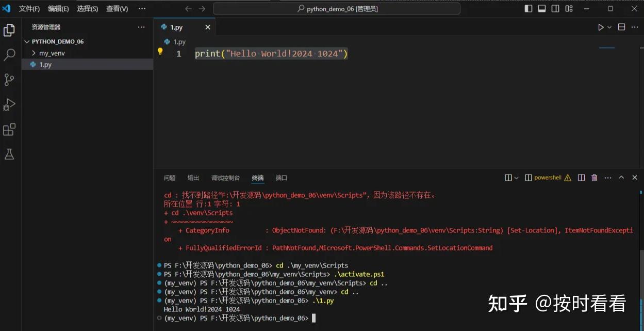The width and height of the screenshot is (644, 331).
Task: Switch to the 输出 (Output) tab
Action: 193,178
